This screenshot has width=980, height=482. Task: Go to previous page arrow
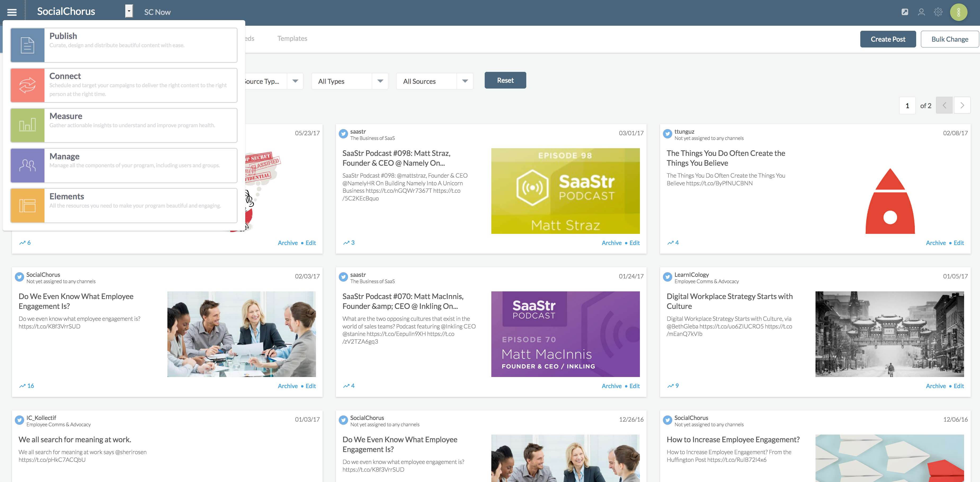(x=944, y=106)
